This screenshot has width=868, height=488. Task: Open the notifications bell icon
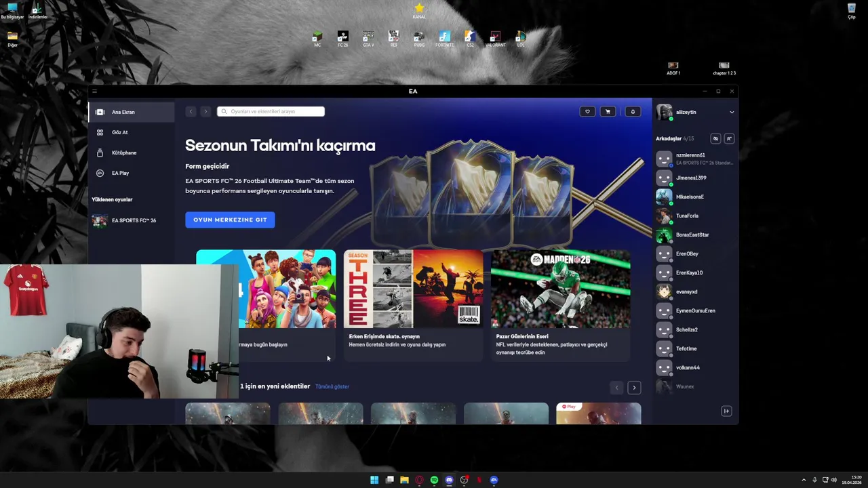[x=633, y=112]
